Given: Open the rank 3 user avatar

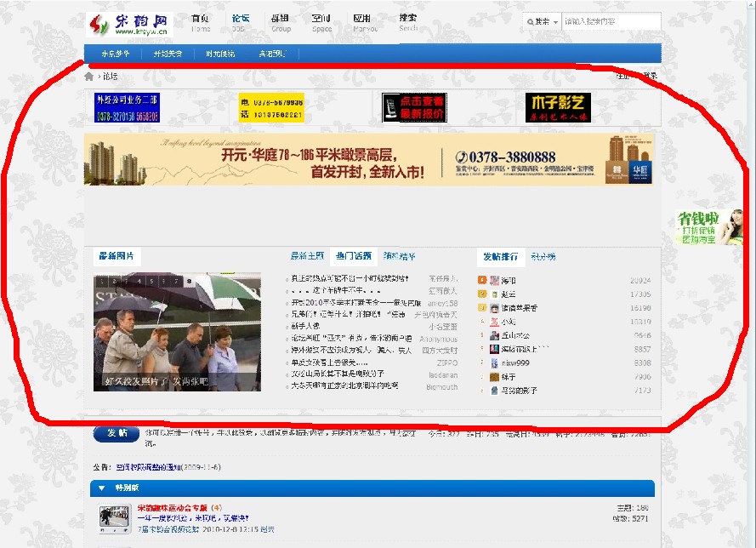Looking at the screenshot, I should 494,308.
